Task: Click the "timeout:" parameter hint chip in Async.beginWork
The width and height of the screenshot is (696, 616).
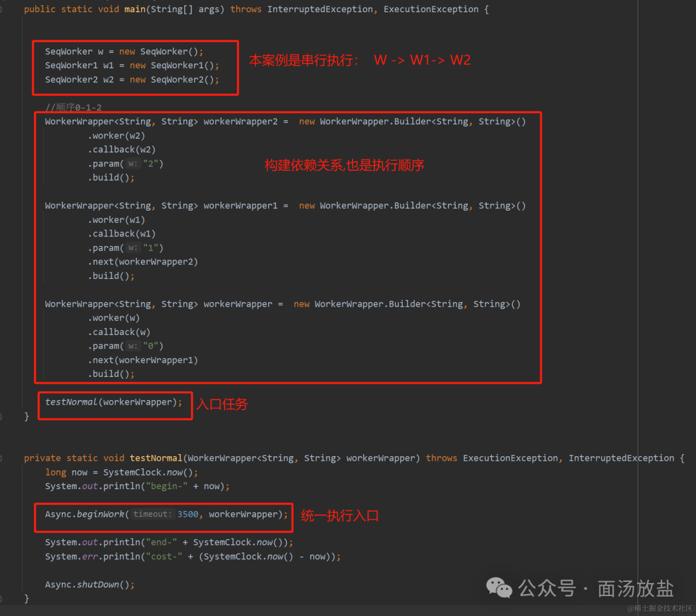Action: pos(150,514)
